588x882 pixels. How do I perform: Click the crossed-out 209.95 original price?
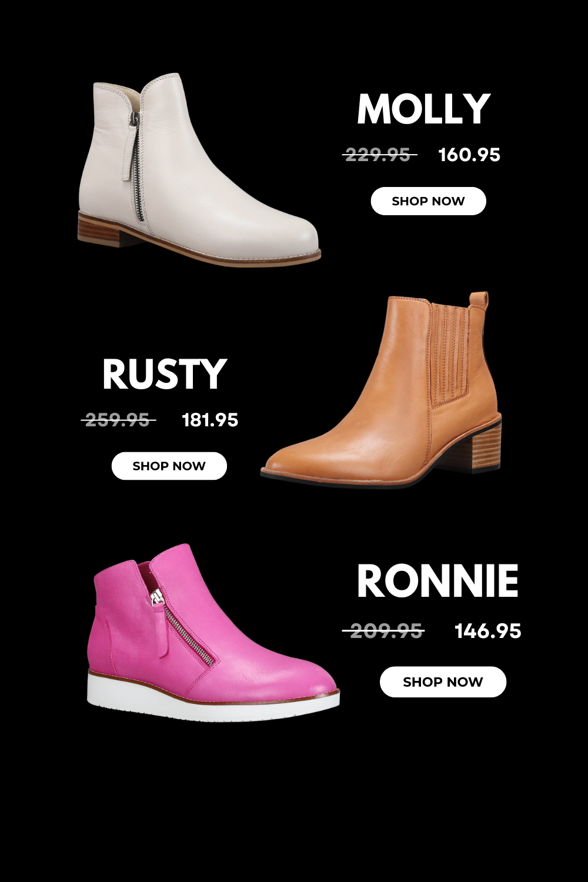[x=383, y=631]
